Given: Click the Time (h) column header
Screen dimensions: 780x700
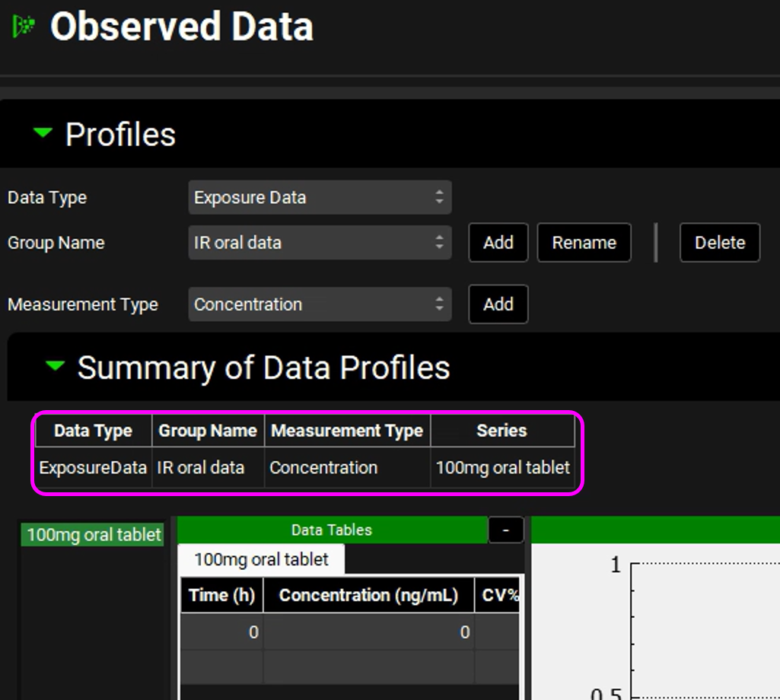Looking at the screenshot, I should 221,595.
